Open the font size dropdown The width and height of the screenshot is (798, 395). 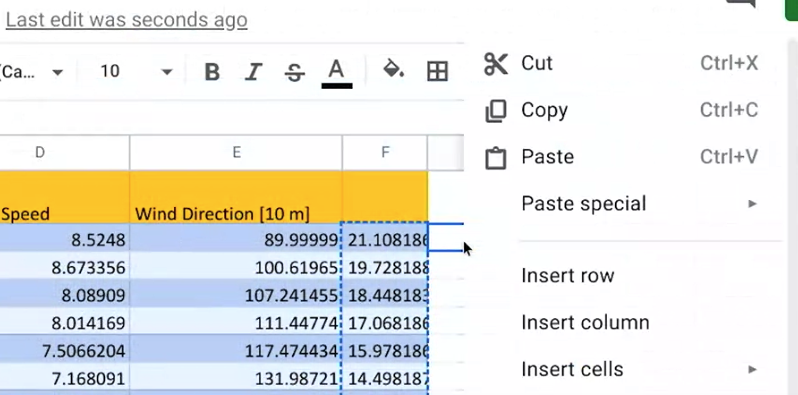tap(136, 71)
